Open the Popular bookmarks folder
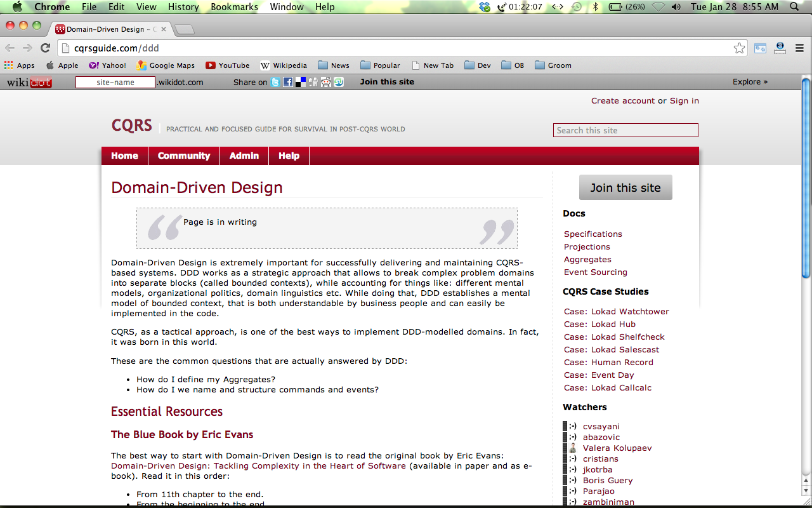 point(379,65)
